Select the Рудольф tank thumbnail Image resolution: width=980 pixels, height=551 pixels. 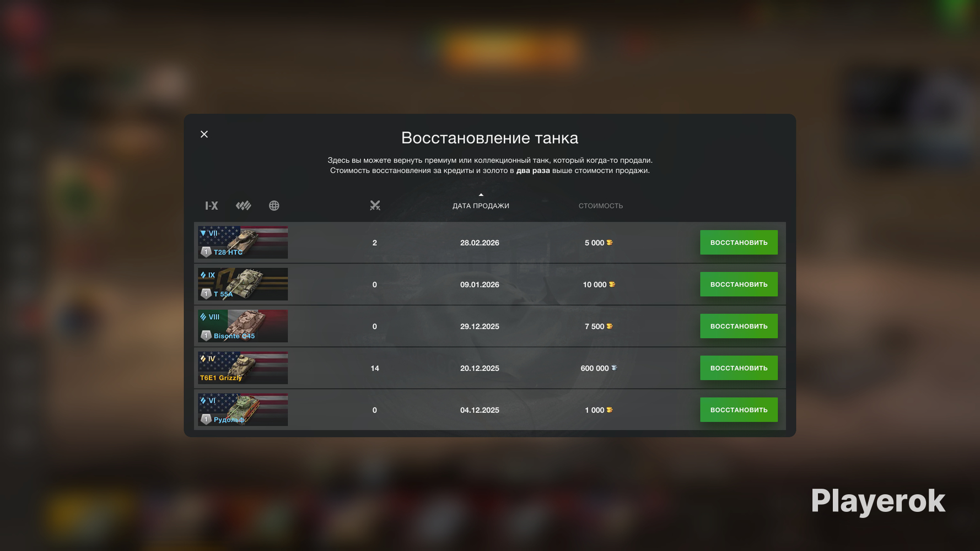243,410
